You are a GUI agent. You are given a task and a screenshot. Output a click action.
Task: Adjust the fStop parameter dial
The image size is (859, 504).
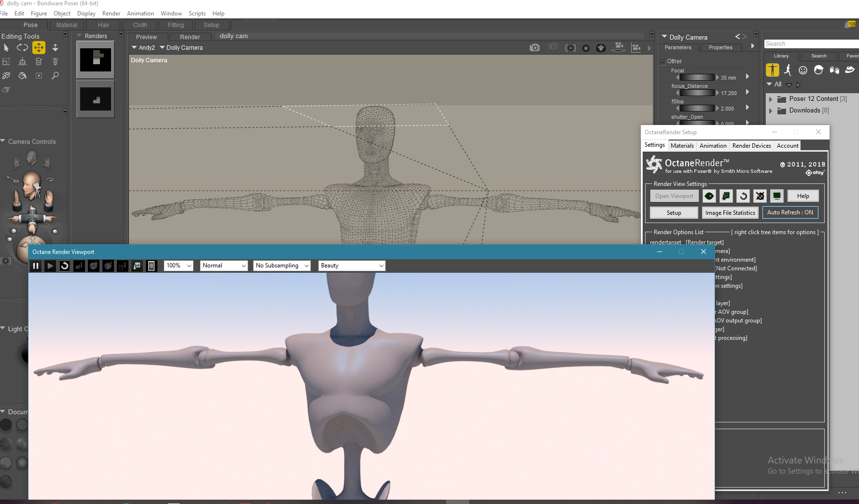(697, 109)
